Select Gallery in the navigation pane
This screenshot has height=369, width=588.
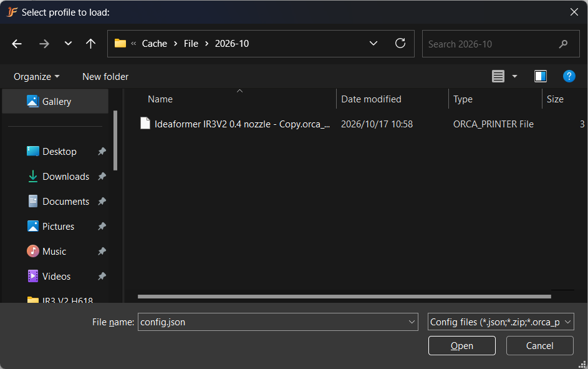55,101
